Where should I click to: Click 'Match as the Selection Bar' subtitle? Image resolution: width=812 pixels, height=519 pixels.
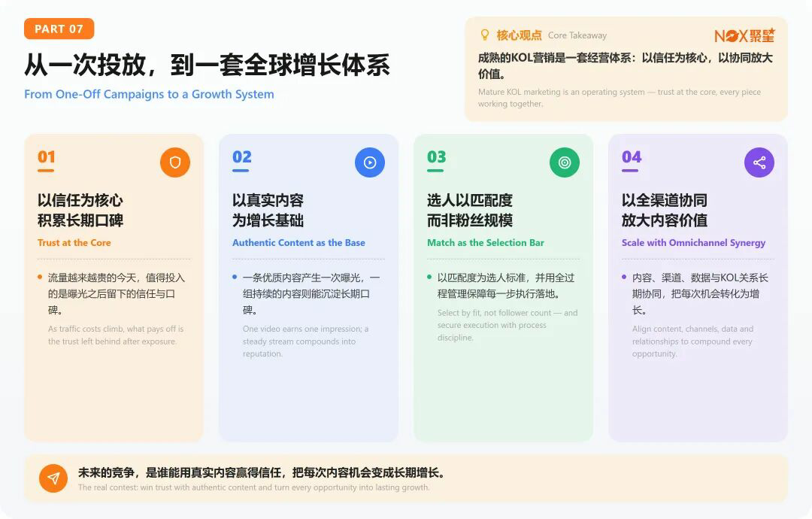[486, 242]
